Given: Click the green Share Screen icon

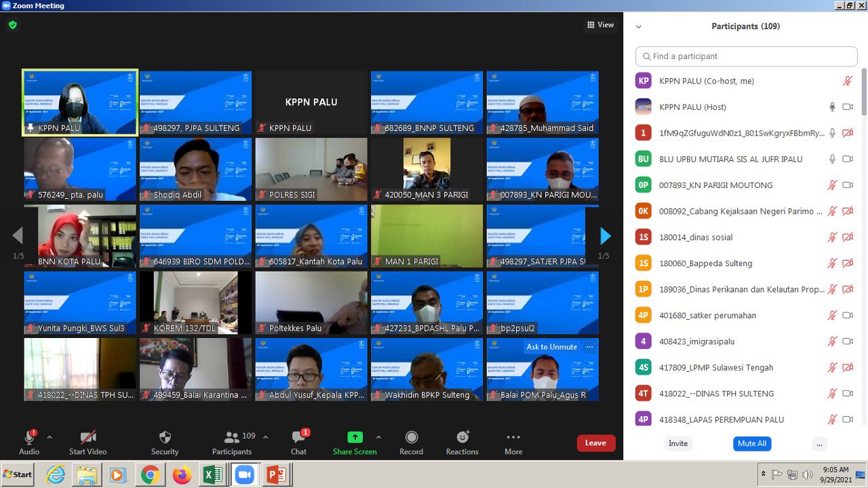Looking at the screenshot, I should tap(355, 437).
